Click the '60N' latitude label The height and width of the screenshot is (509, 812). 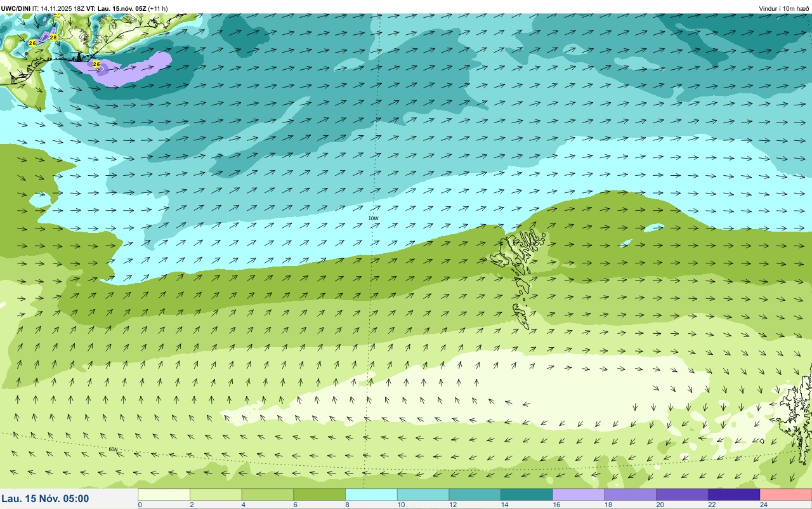(x=113, y=449)
